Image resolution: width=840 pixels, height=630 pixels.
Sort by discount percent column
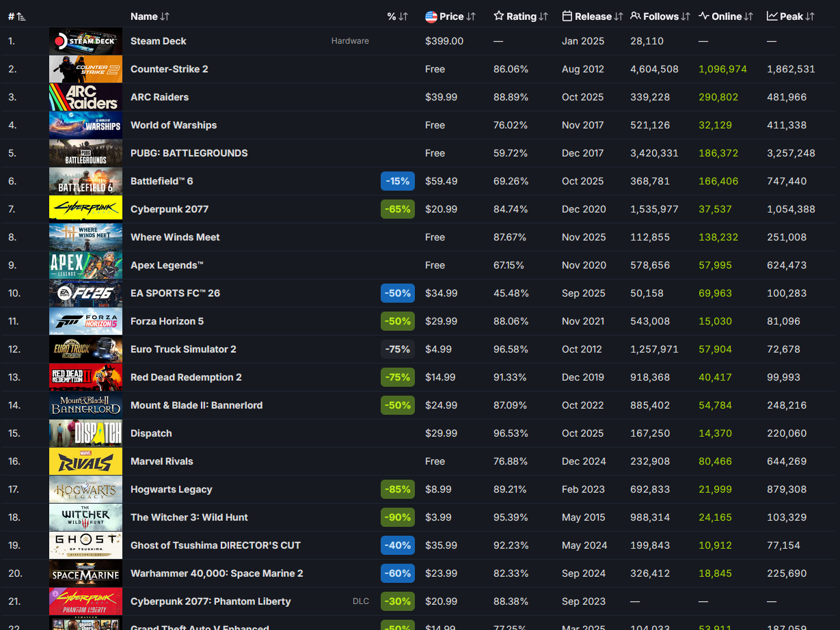397,16
